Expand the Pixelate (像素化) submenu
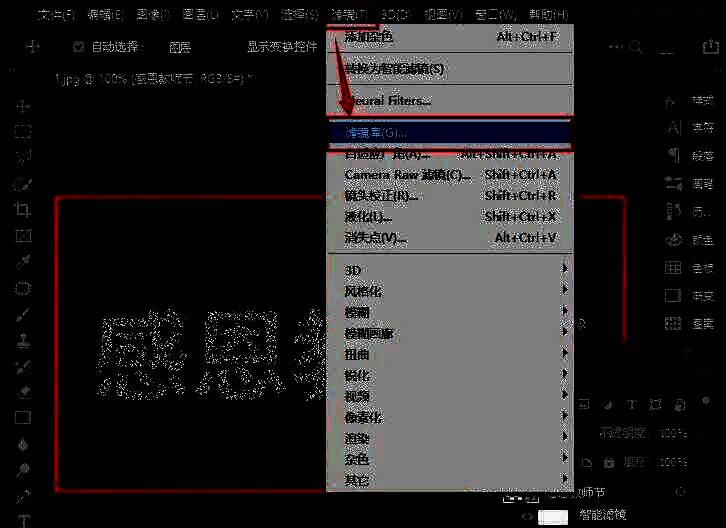726x528 pixels. 450,417
